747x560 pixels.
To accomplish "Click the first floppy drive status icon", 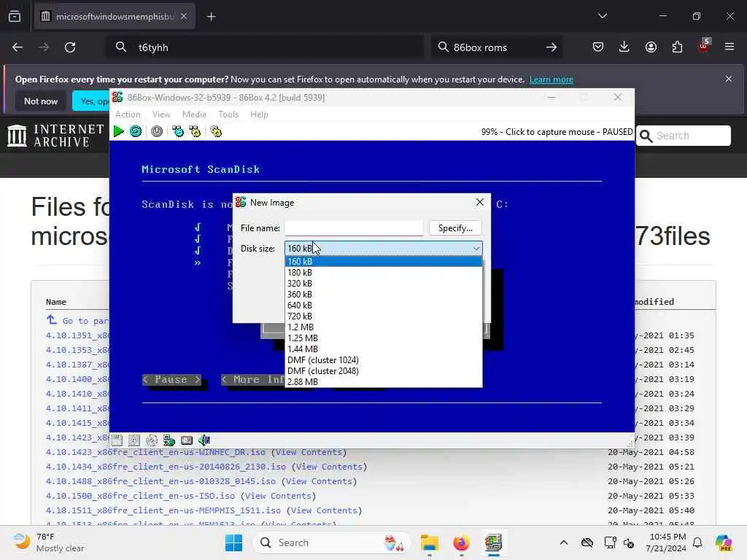I will (x=117, y=440).
